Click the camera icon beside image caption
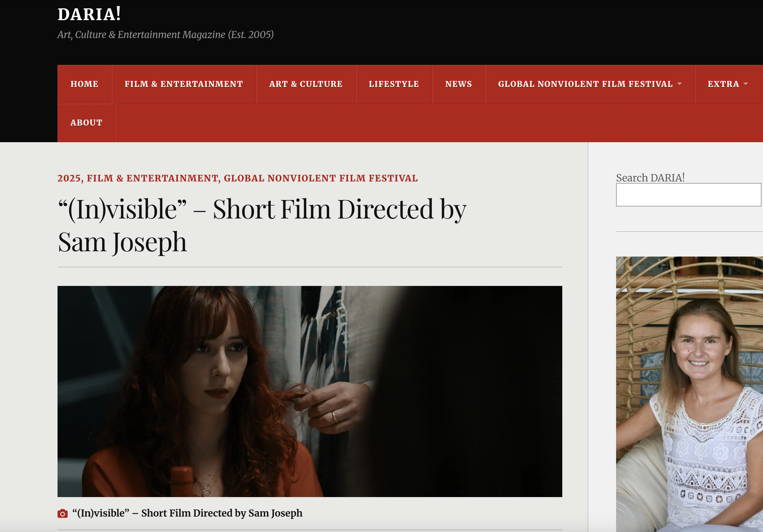Screen dimensions: 763x532 pyautogui.click(x=62, y=513)
